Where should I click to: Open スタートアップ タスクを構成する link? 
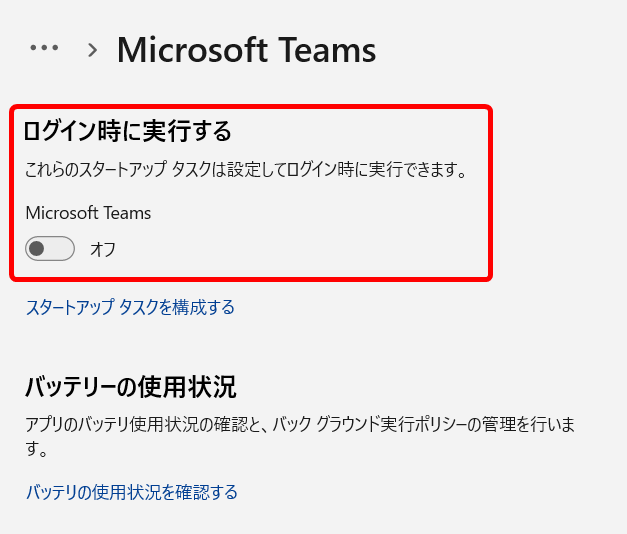130,307
